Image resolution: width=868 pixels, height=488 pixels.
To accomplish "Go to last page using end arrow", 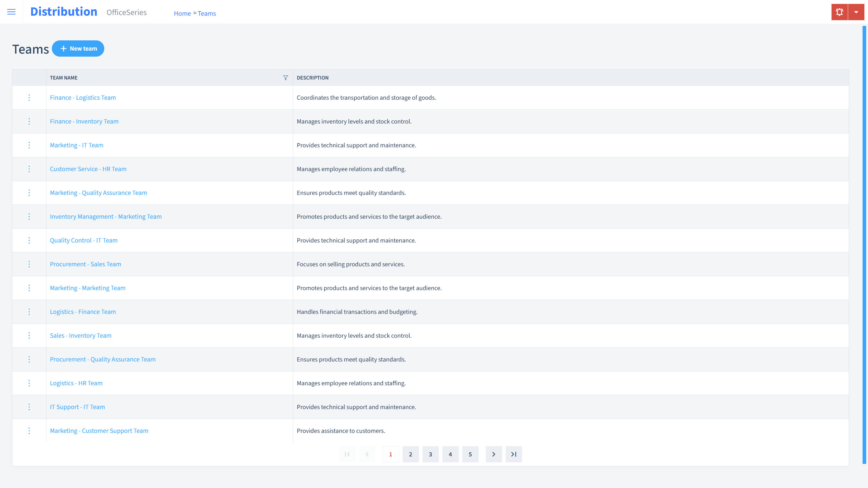I will (x=513, y=454).
